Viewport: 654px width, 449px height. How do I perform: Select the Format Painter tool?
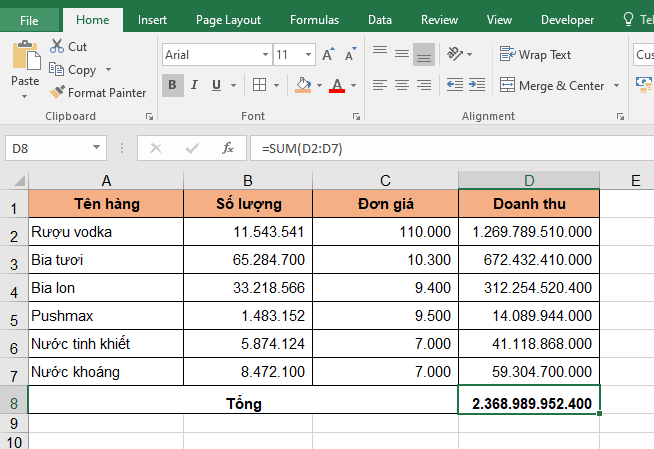(x=98, y=93)
